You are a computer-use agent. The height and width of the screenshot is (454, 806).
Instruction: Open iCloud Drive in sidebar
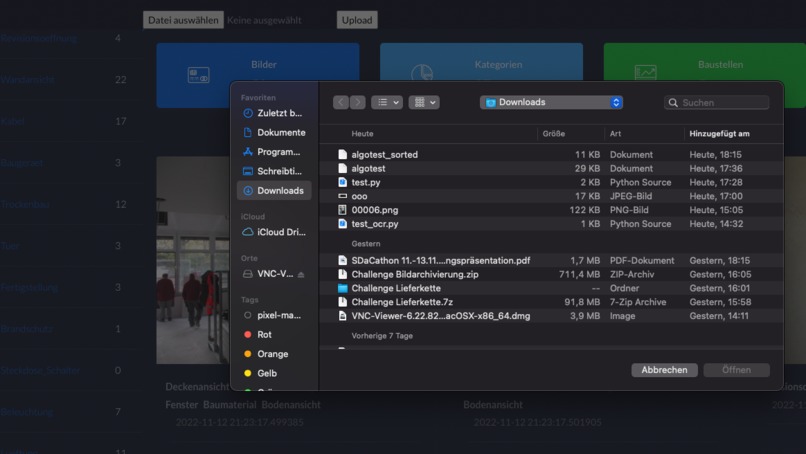click(x=273, y=232)
